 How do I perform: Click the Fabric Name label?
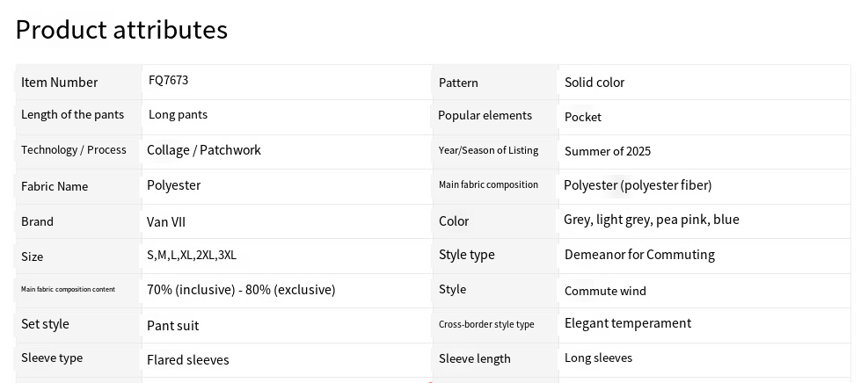[x=55, y=186]
